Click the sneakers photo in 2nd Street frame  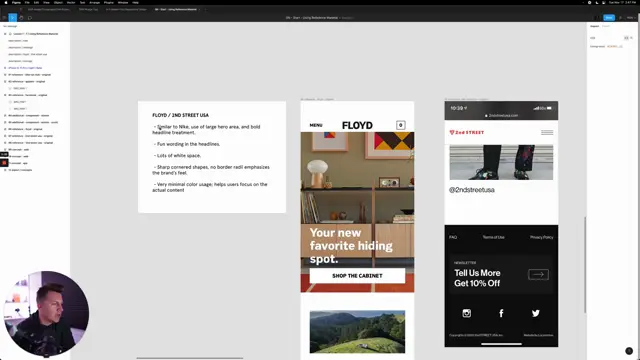pos(501,162)
